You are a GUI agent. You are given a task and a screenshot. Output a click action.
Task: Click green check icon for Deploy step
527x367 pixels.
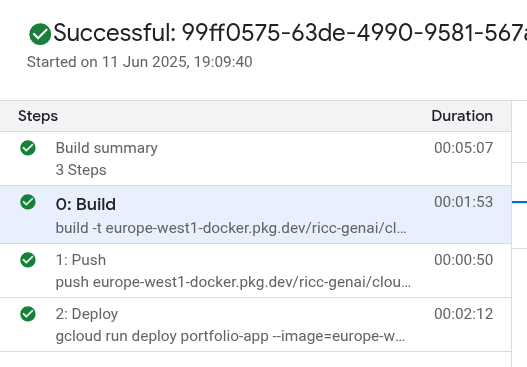pos(28,314)
